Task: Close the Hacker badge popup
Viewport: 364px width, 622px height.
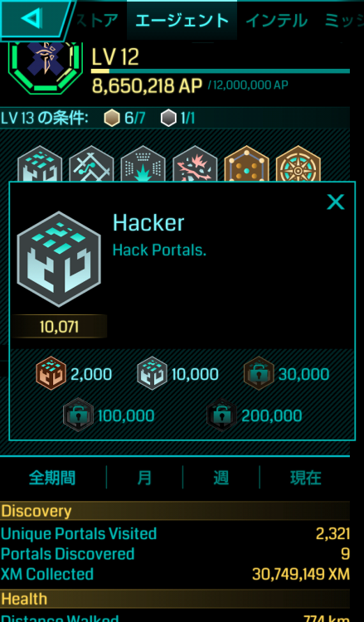Action: tap(336, 202)
